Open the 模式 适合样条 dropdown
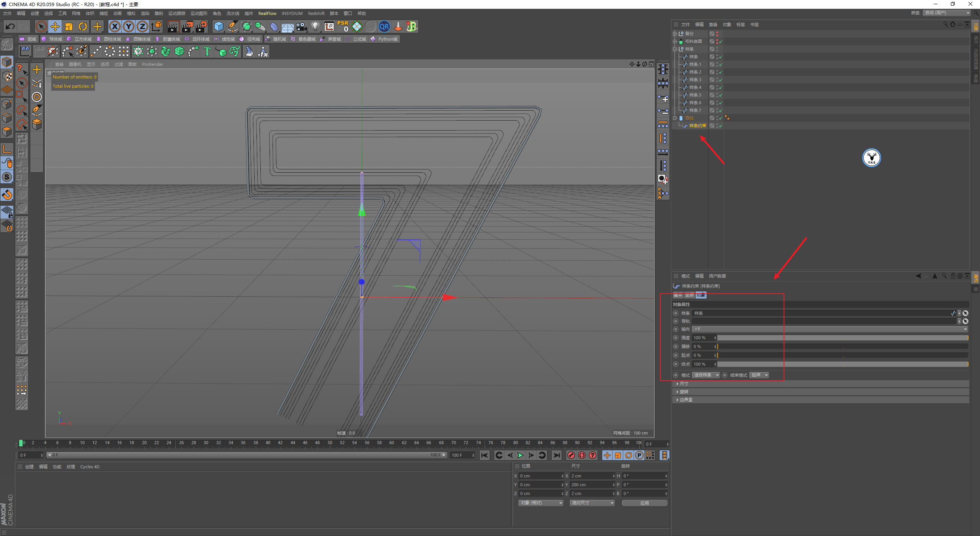The width and height of the screenshot is (980, 536). coord(706,375)
